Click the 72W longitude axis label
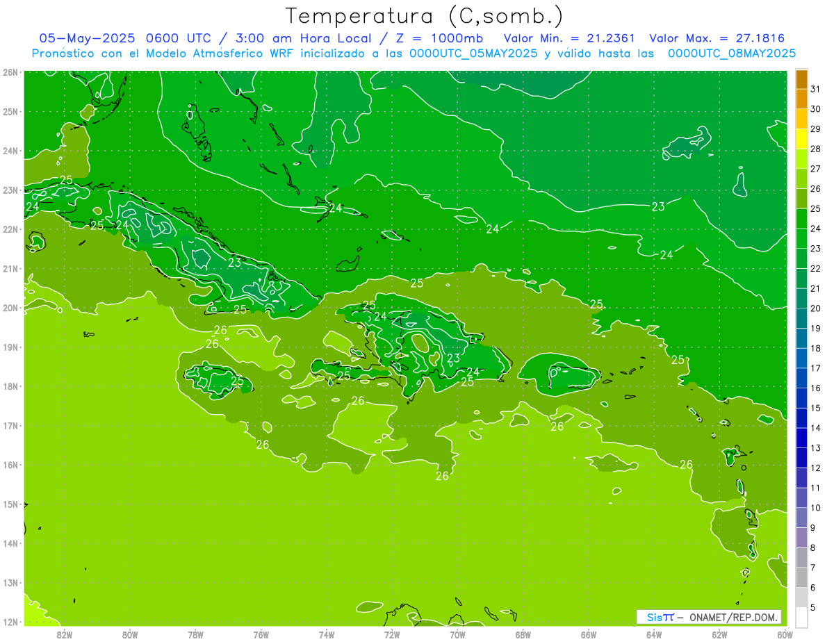 tap(392, 634)
